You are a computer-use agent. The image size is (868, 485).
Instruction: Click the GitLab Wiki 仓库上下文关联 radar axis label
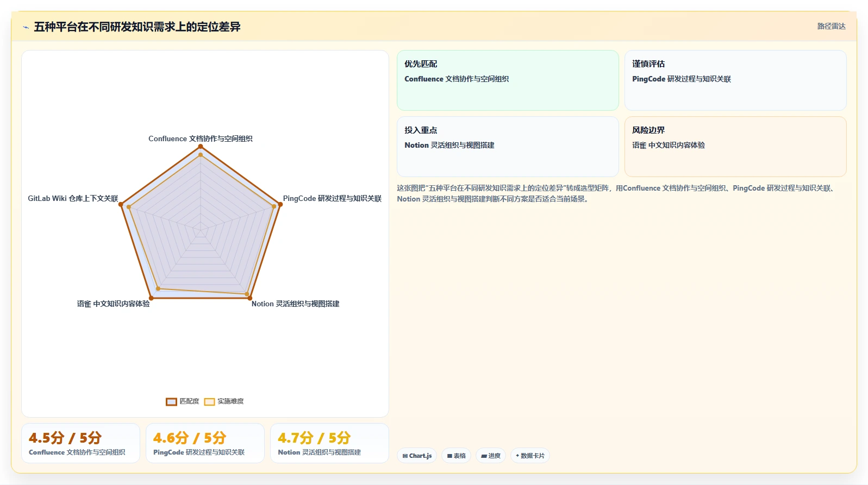tap(73, 198)
